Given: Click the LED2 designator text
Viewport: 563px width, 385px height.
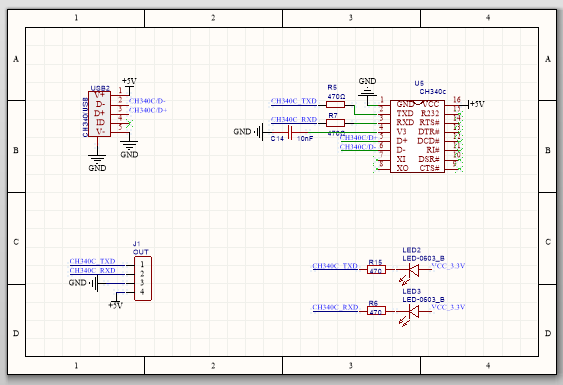Looking at the screenshot, I should point(411,250).
